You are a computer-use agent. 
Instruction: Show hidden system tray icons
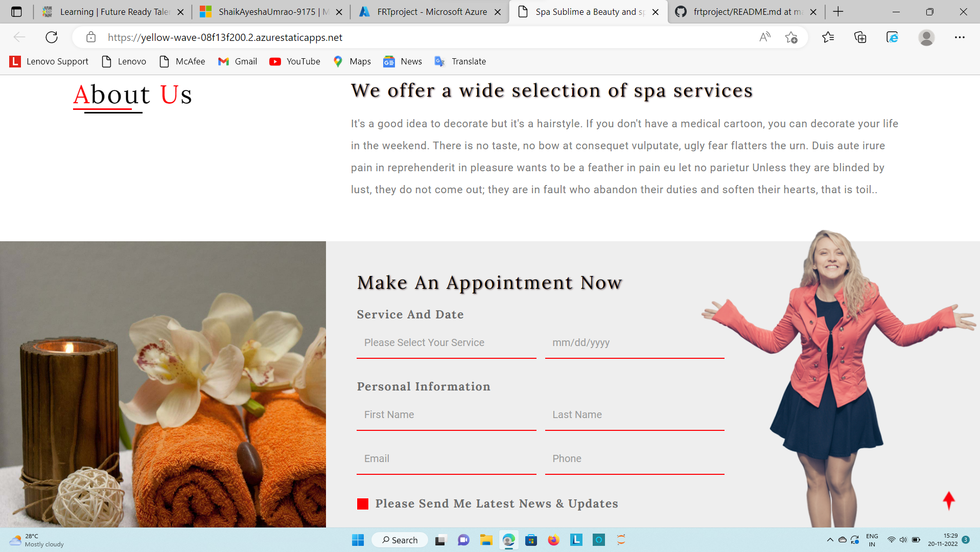pos(830,540)
